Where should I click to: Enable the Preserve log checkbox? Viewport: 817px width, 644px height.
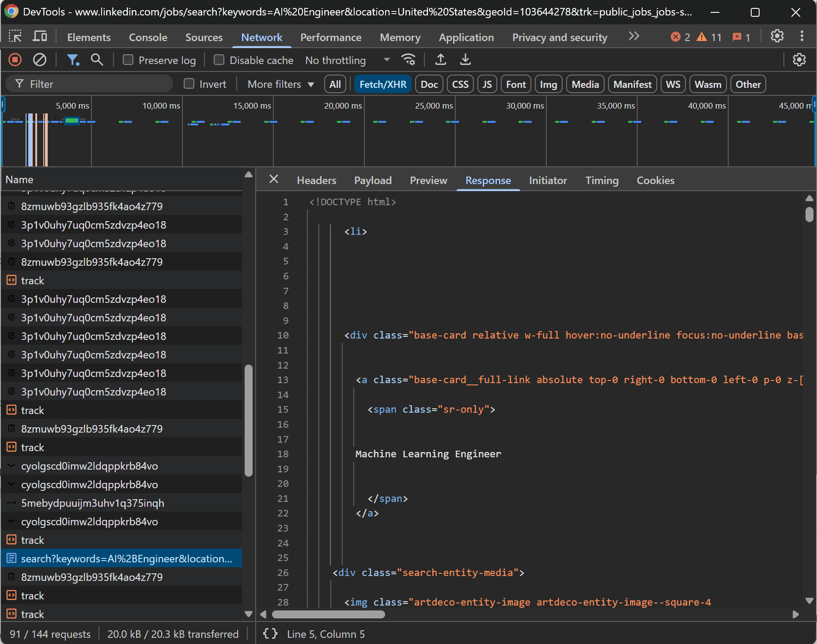[128, 60]
